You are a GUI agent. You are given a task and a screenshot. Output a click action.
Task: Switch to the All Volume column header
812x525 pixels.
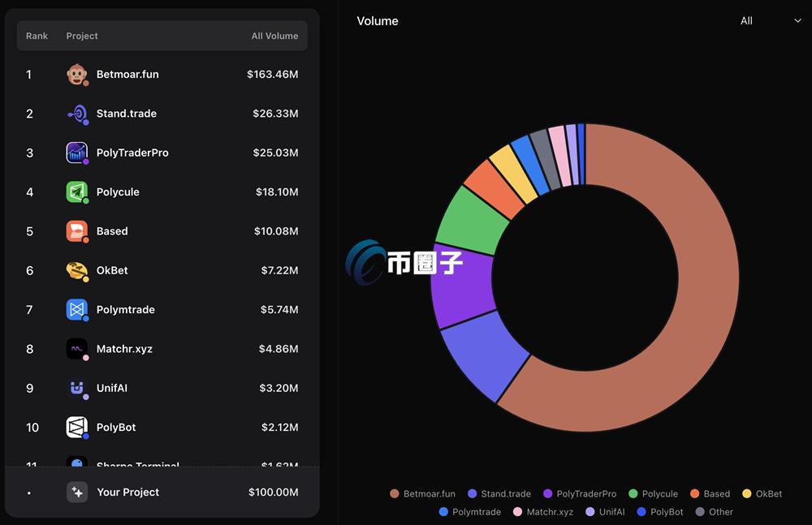click(x=275, y=36)
